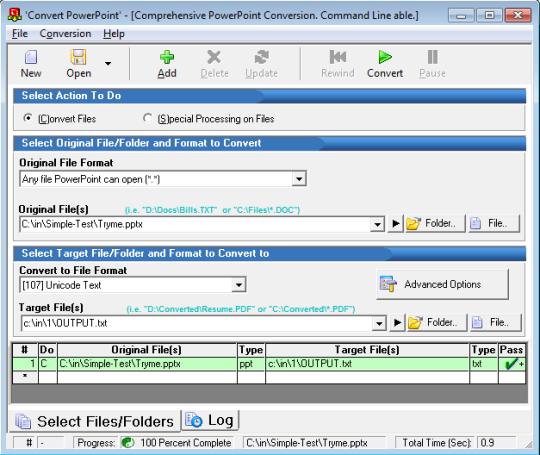Click the green progress status icon
Viewport: 540px width, 455px height.
[x=128, y=443]
